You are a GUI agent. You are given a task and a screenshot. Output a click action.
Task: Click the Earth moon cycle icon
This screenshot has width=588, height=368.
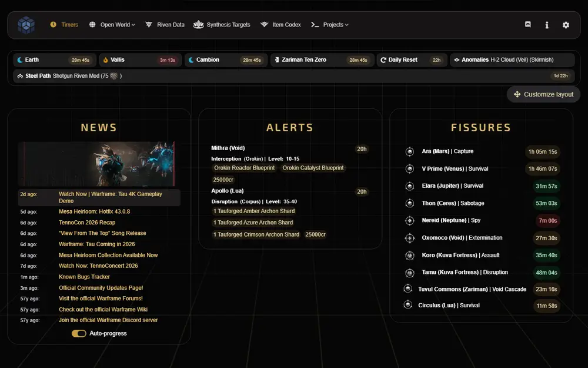pos(20,59)
